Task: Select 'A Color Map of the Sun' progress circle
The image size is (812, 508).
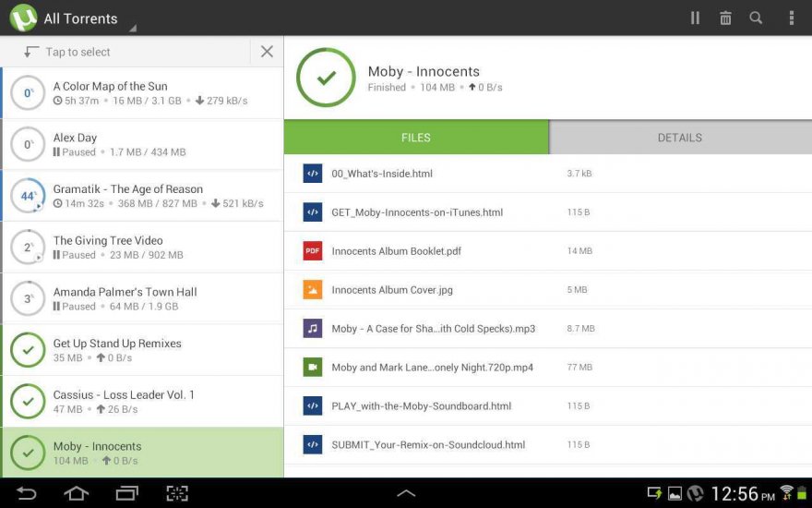Action: coord(28,92)
